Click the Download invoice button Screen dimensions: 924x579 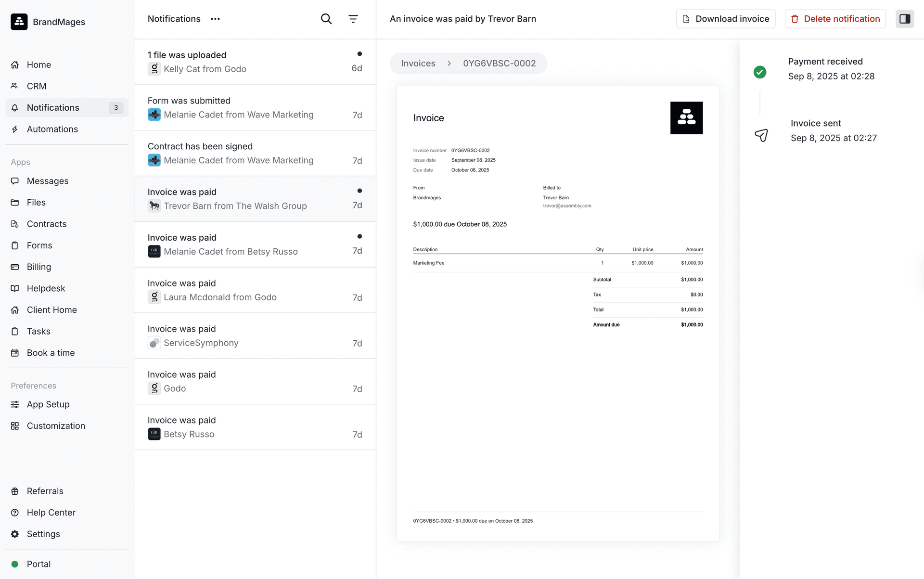725,19
